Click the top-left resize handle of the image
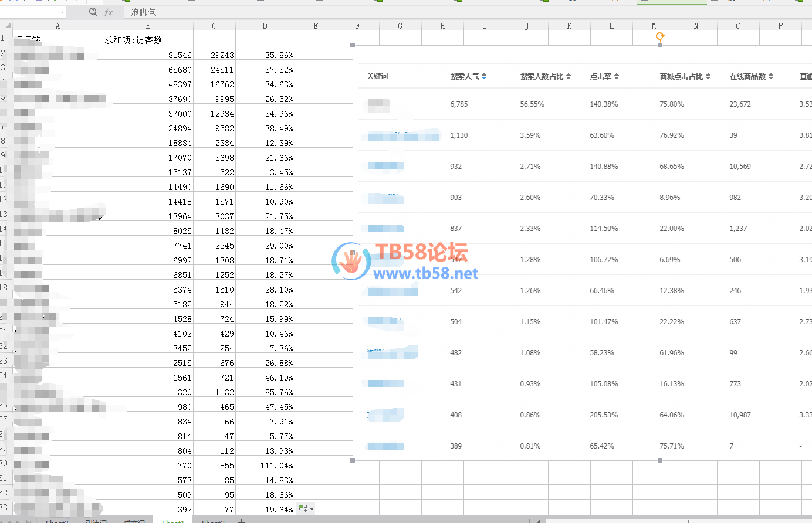The height and width of the screenshot is (523, 812). click(353, 45)
